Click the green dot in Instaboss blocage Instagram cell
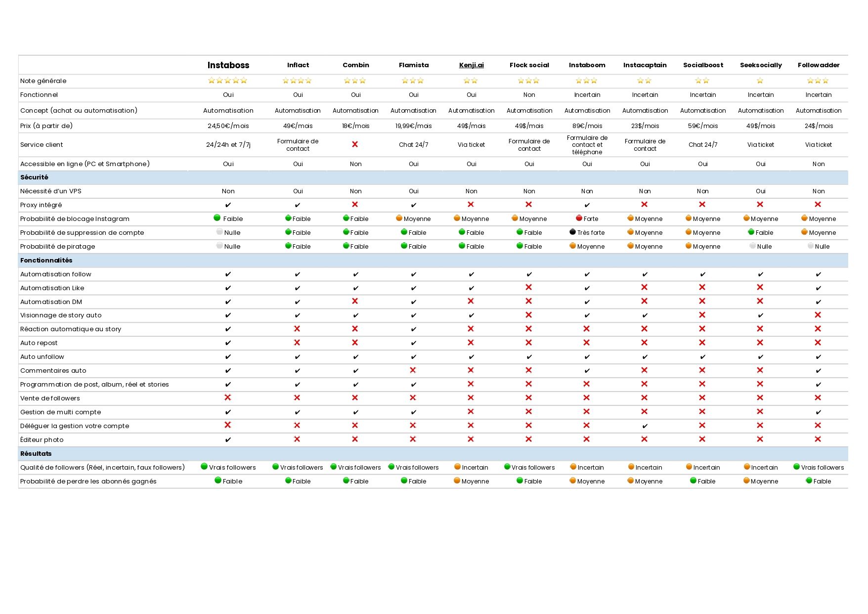This screenshot has height=614, width=868. (x=217, y=218)
